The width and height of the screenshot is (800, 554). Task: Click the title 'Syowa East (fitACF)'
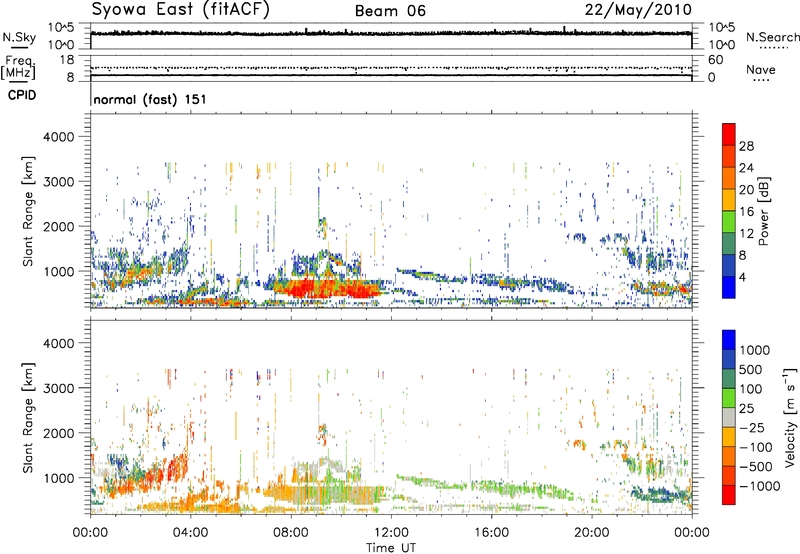(x=181, y=10)
